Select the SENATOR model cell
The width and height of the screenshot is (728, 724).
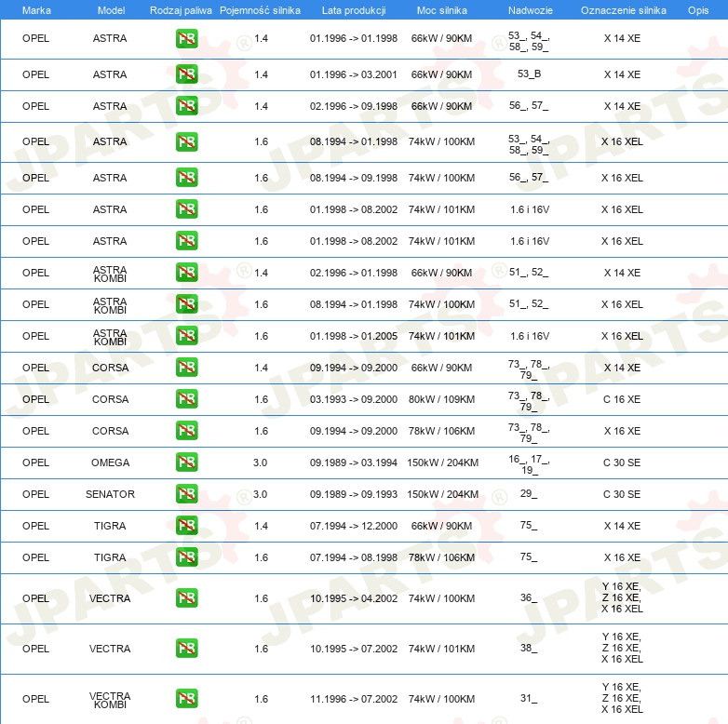point(110,494)
